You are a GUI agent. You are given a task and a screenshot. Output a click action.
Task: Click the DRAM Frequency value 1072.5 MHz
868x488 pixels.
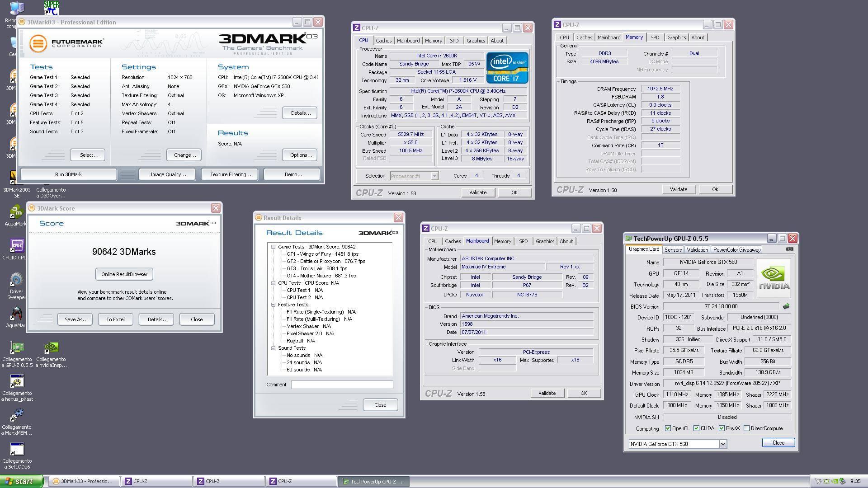point(660,89)
